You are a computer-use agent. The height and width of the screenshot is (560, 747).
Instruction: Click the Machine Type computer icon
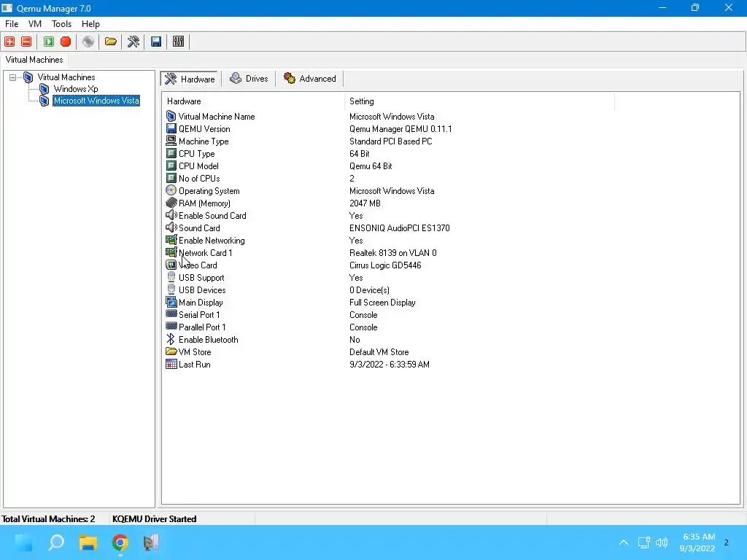click(x=171, y=141)
